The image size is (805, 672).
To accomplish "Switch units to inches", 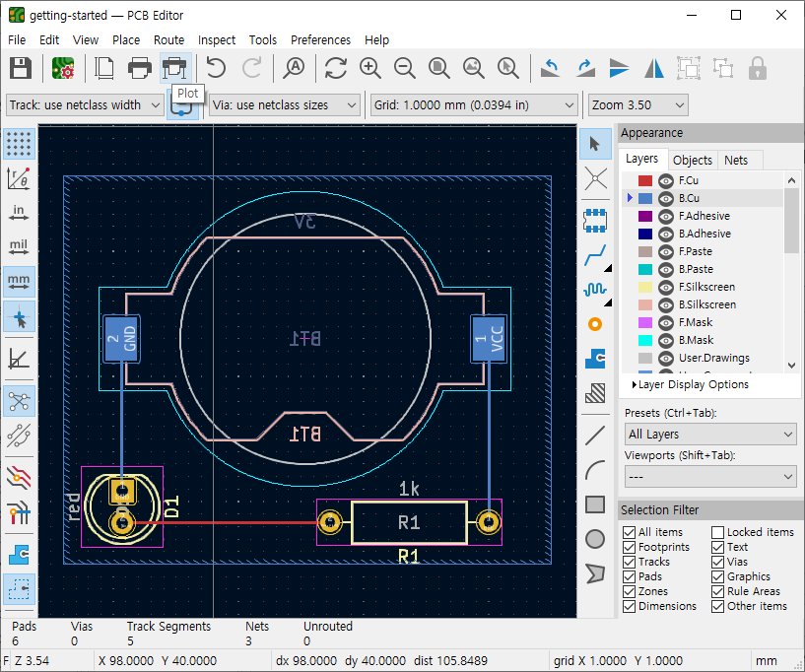I will coord(19,213).
